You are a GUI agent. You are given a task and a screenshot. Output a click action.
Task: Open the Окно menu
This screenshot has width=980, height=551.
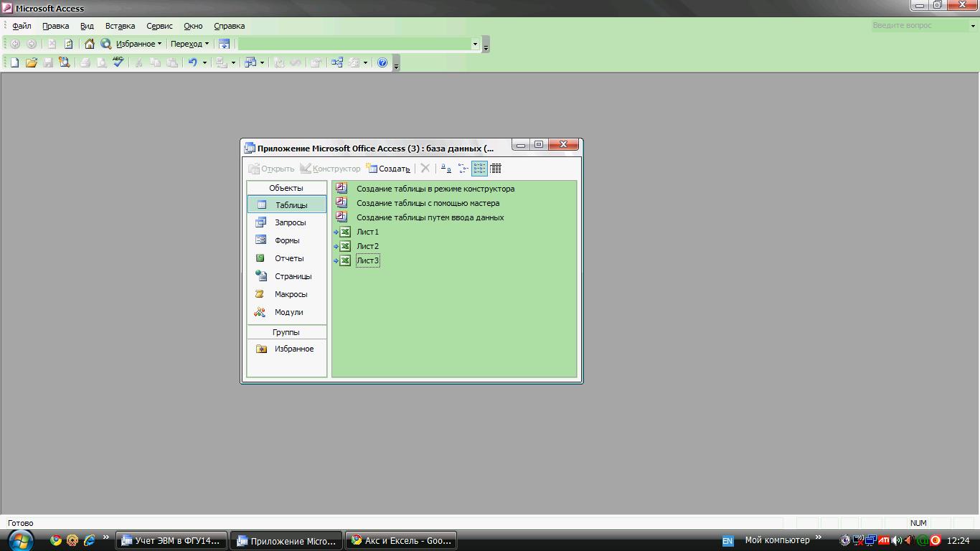[193, 26]
